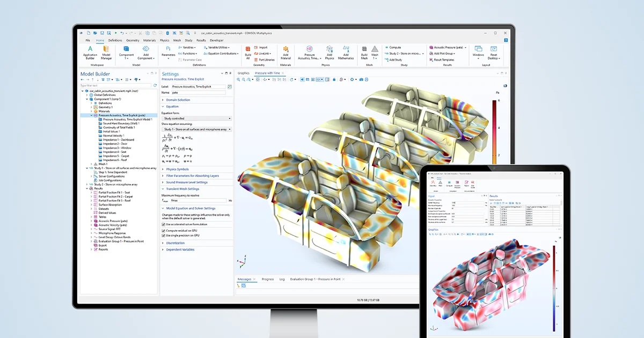Click the Add Physics ribbon icon
This screenshot has height=338, width=644.
point(329,49)
